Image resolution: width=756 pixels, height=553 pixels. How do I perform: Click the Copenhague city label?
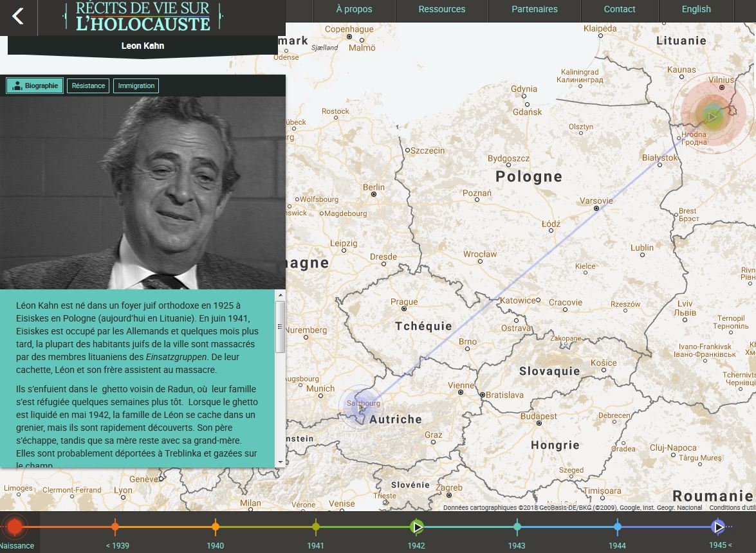pyautogui.click(x=349, y=29)
